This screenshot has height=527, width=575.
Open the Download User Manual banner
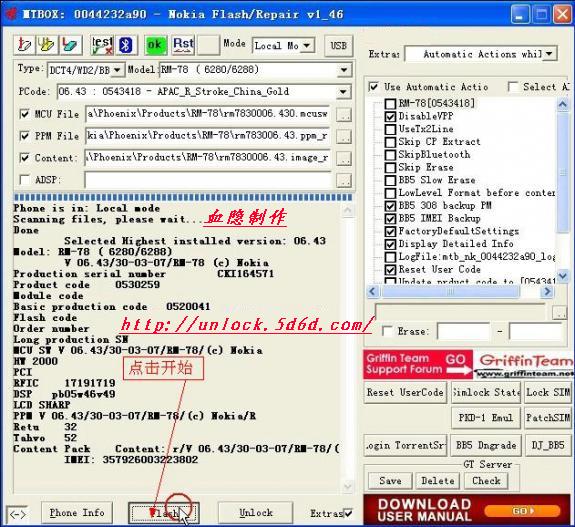click(466, 510)
